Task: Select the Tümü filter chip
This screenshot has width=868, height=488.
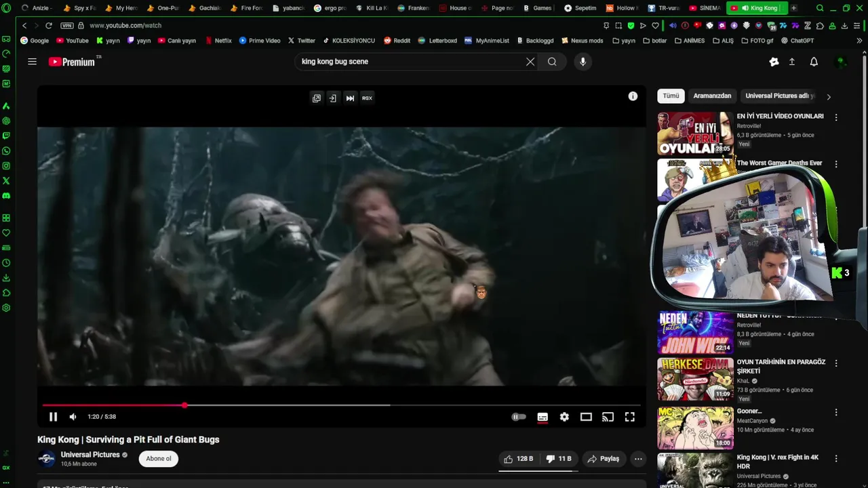Action: click(671, 96)
